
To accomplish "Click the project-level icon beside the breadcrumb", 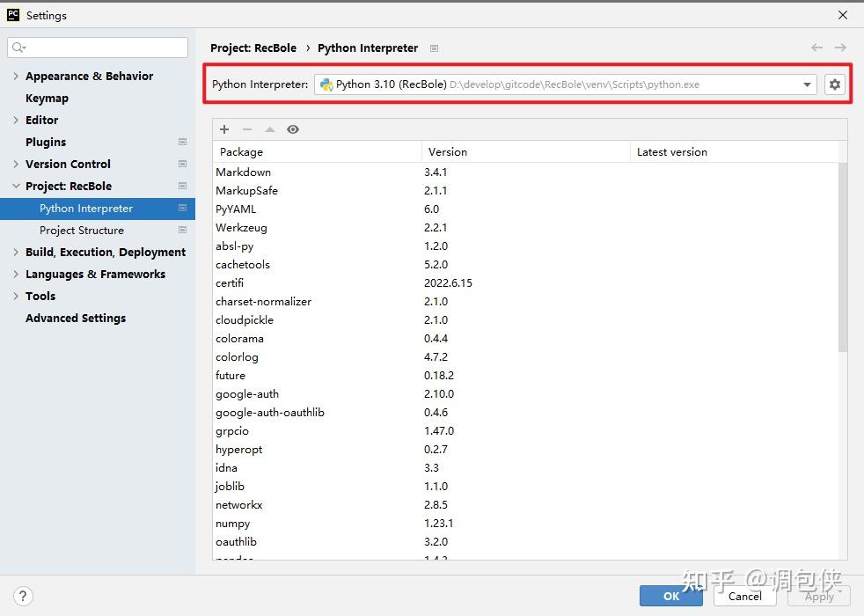I will tap(434, 48).
